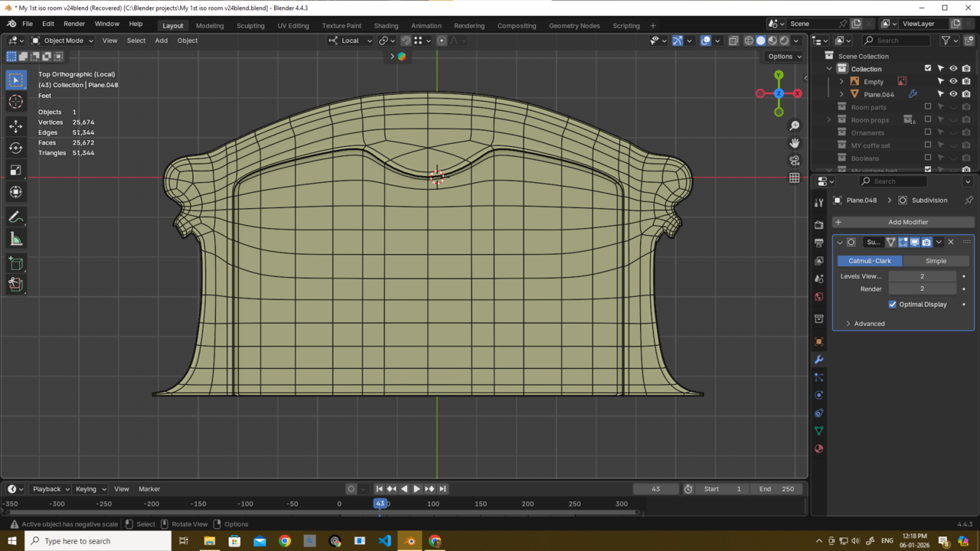Switch to the Sculpting workspace tab

coord(250,25)
